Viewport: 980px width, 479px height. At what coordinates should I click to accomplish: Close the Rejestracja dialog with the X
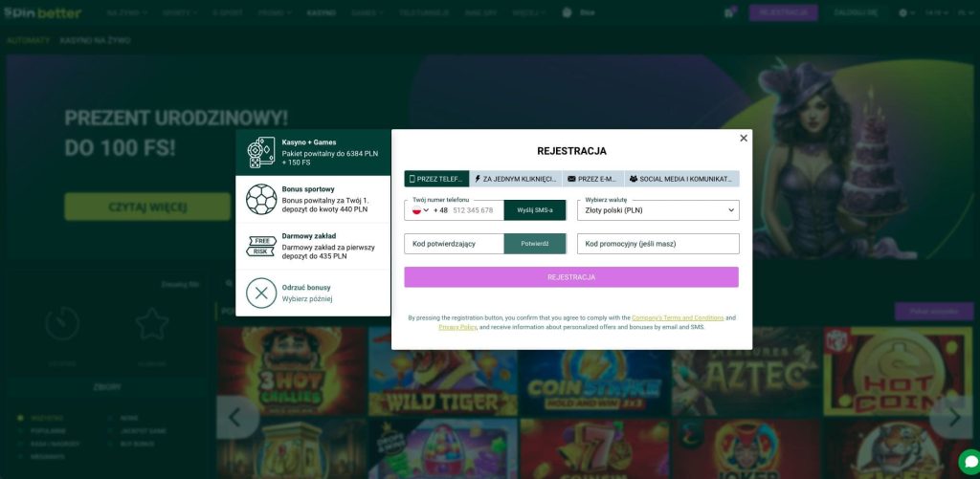click(743, 138)
